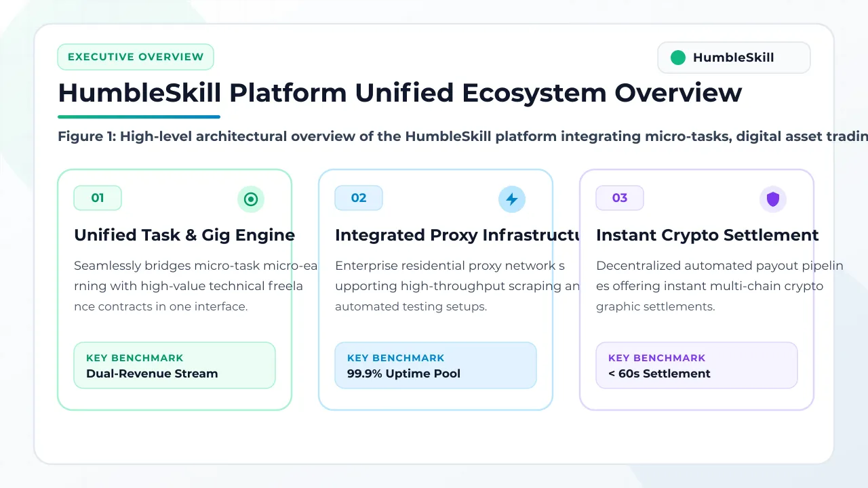Click the target icon on Unified Task card
The width and height of the screenshot is (868, 488).
point(251,199)
